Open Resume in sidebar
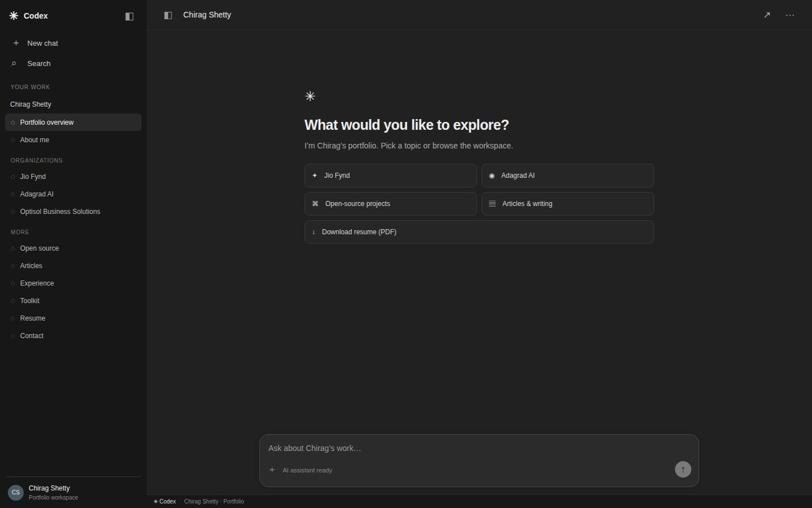 (x=73, y=318)
